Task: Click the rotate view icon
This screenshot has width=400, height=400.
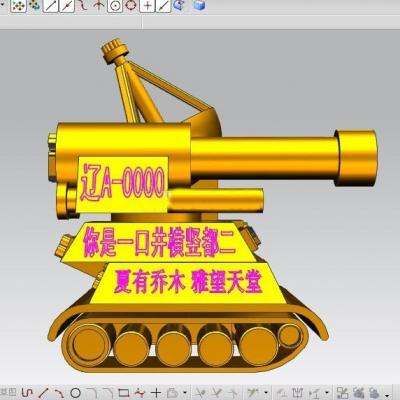Action: click(x=180, y=5)
